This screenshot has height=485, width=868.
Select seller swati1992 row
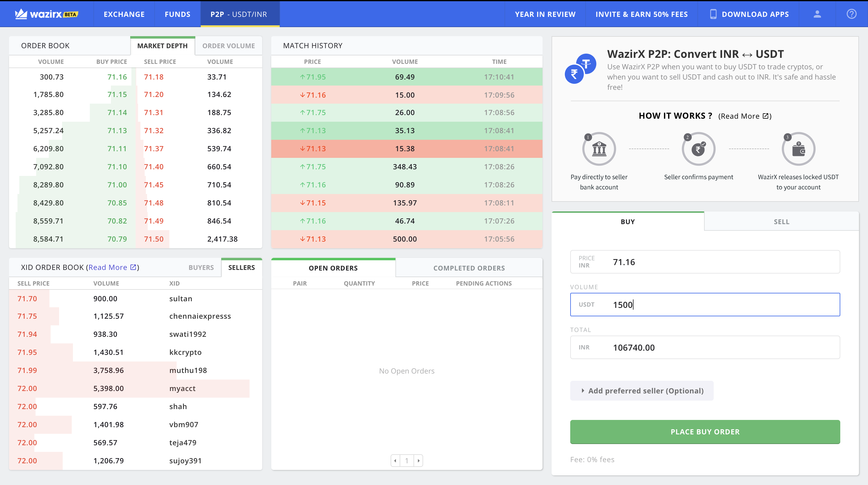(135, 334)
